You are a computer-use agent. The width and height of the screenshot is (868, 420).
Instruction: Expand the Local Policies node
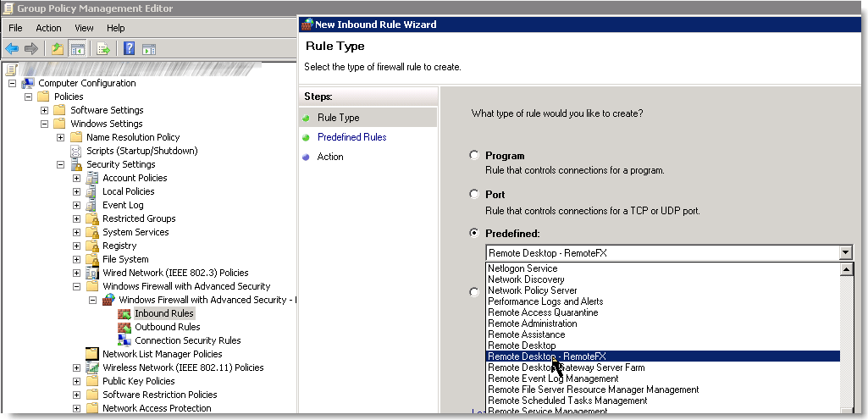[x=77, y=191]
